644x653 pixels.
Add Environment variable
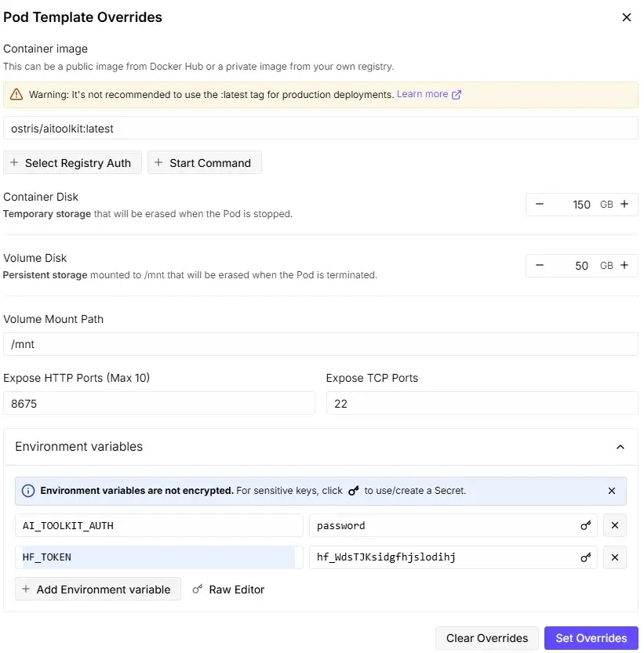[98, 590]
